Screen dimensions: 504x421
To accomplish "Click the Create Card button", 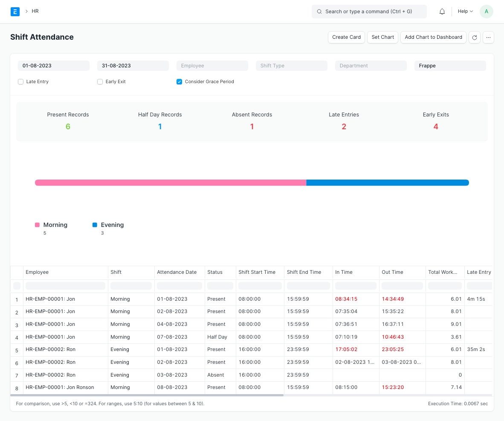I will (x=346, y=38).
